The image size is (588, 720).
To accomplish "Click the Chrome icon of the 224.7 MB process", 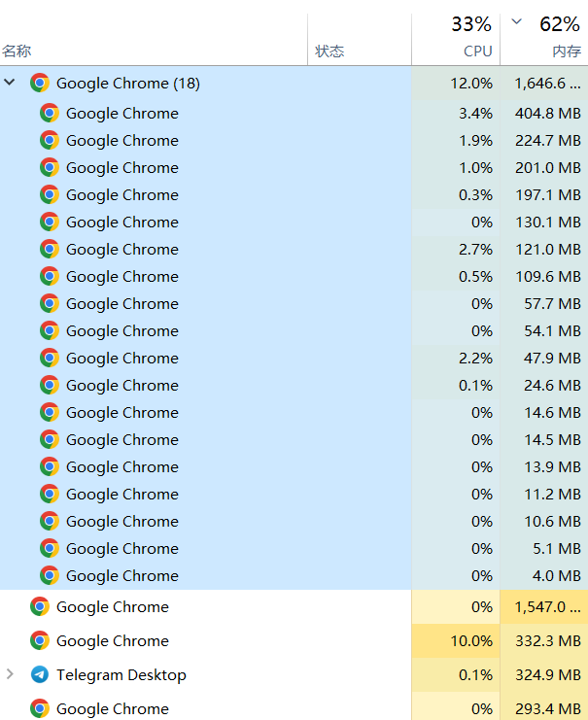I will (50, 140).
